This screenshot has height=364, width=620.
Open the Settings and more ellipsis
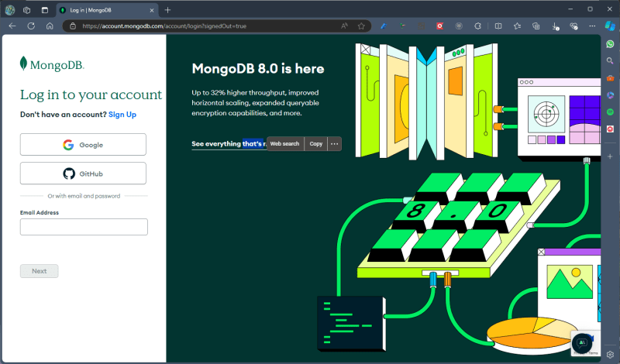pyautogui.click(x=592, y=26)
